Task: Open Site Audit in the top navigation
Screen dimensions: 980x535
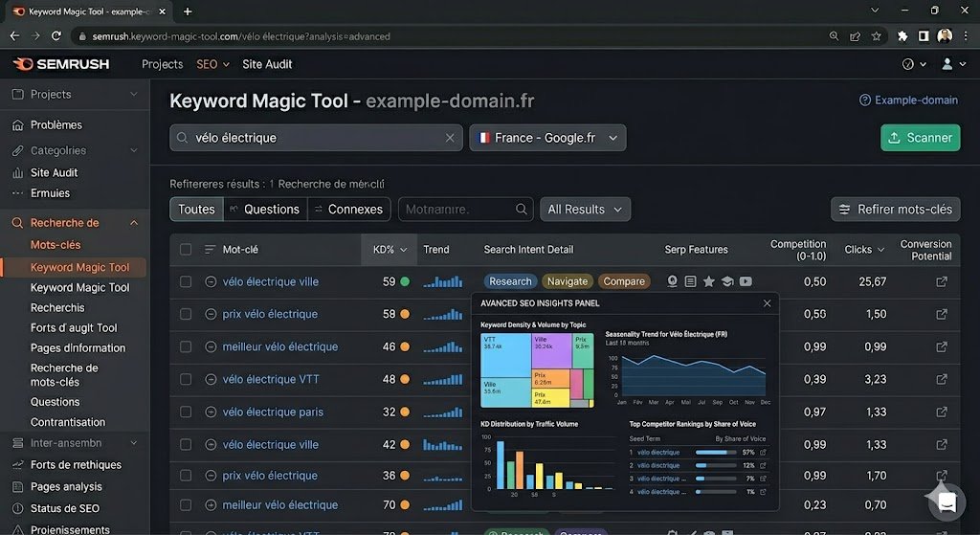Action: tap(267, 64)
